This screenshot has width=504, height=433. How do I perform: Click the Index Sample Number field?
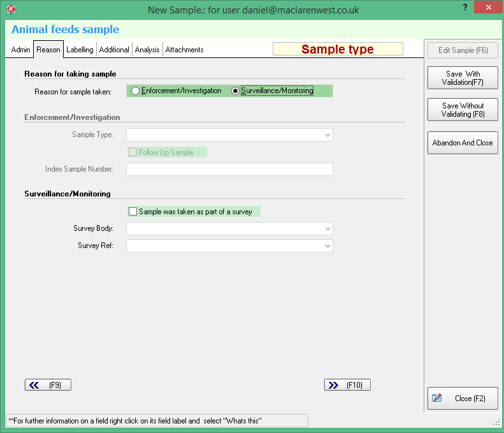coord(229,169)
